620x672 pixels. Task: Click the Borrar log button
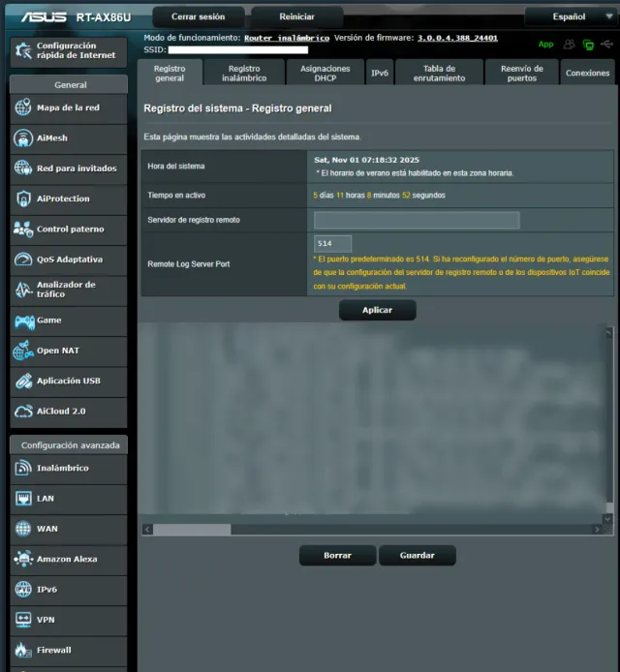tap(337, 556)
